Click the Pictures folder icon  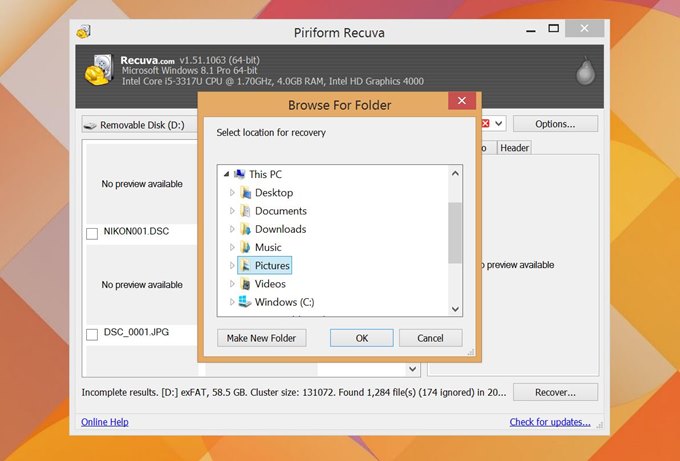245,265
